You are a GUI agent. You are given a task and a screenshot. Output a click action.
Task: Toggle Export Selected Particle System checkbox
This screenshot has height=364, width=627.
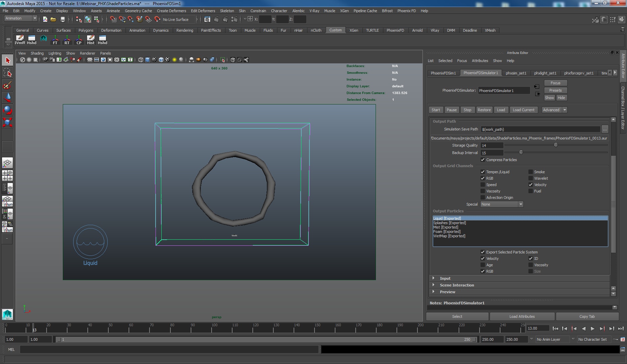pyautogui.click(x=483, y=252)
